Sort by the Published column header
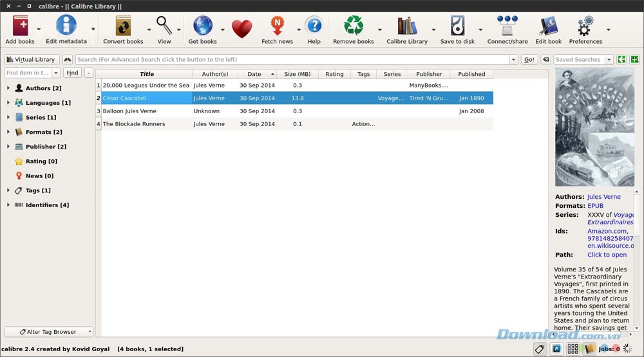This screenshot has height=357, width=644. tap(471, 74)
